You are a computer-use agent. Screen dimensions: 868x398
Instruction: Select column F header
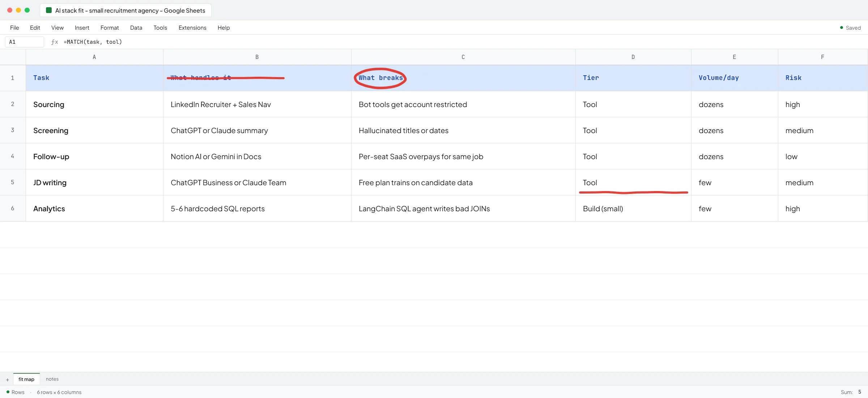(823, 57)
